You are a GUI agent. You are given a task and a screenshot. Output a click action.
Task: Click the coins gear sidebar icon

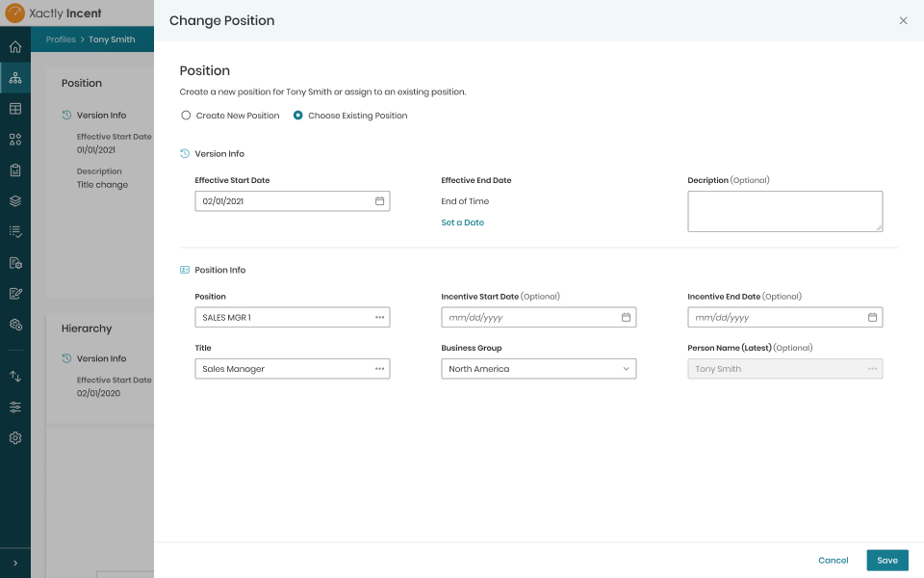pyautogui.click(x=15, y=325)
